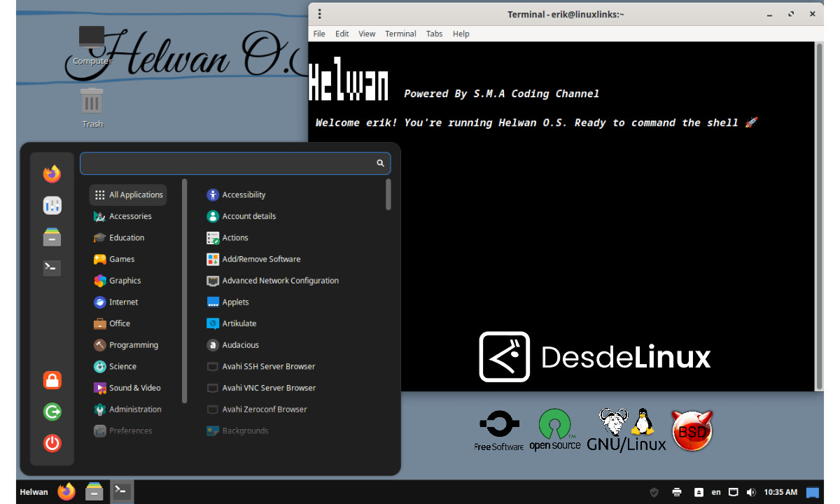The width and height of the screenshot is (840, 504).
Task: Open the Terminal Help menu
Action: click(461, 34)
